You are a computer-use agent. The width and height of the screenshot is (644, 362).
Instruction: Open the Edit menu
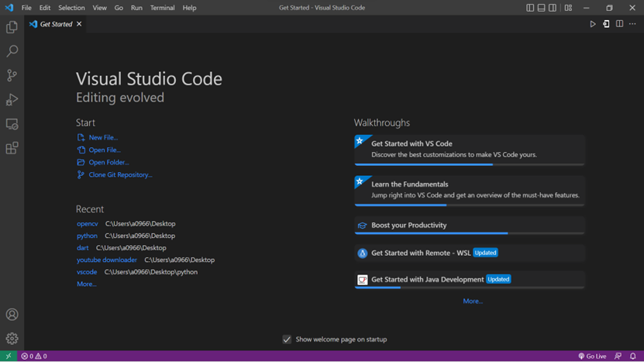tap(45, 8)
